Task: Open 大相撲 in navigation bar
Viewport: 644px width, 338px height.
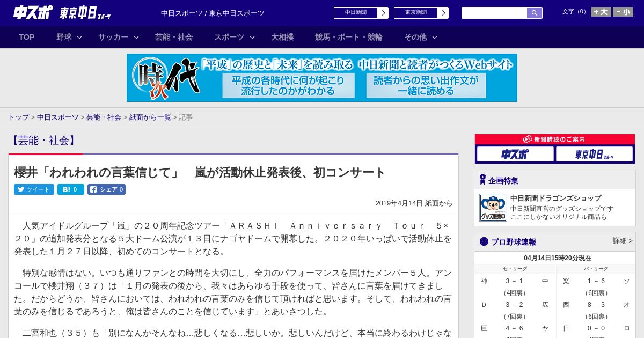Action: 282,37
